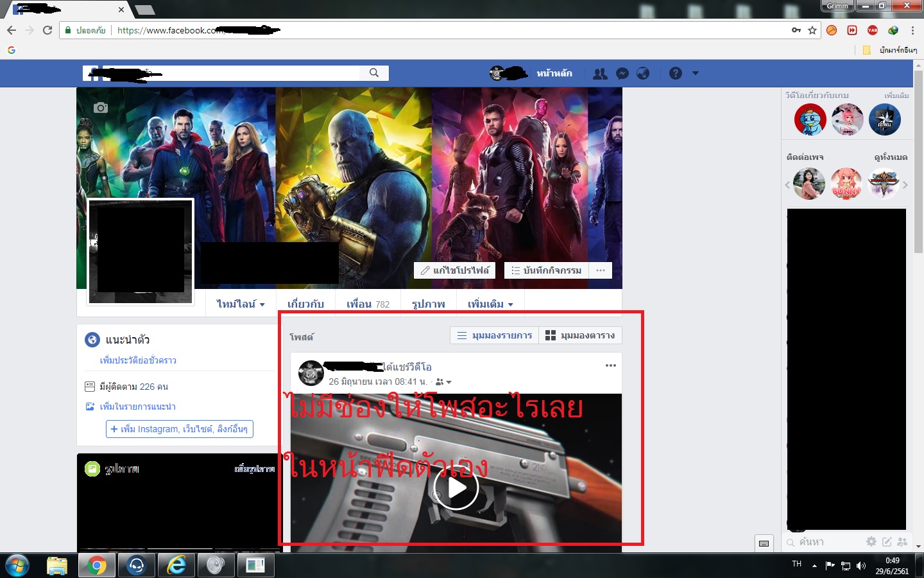Switch to the เกี่ยวกับ tab
This screenshot has width=924, height=578.
(x=305, y=304)
